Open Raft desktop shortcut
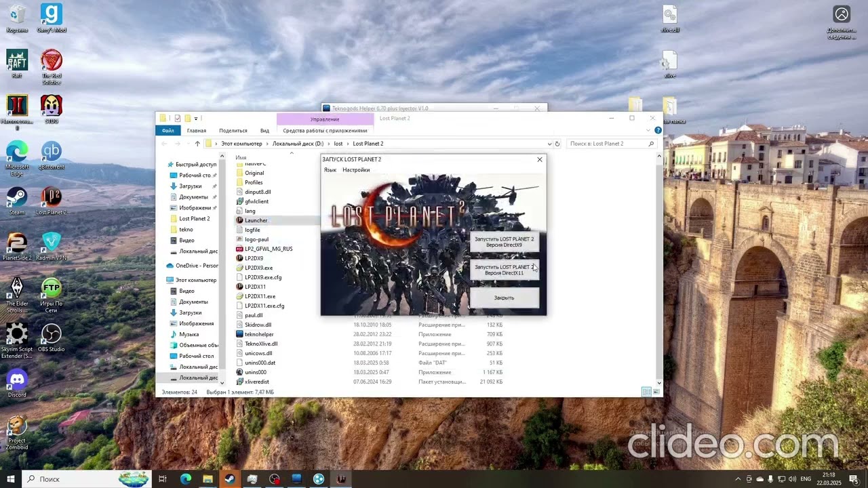Image resolution: width=868 pixels, height=488 pixels. [x=17, y=64]
